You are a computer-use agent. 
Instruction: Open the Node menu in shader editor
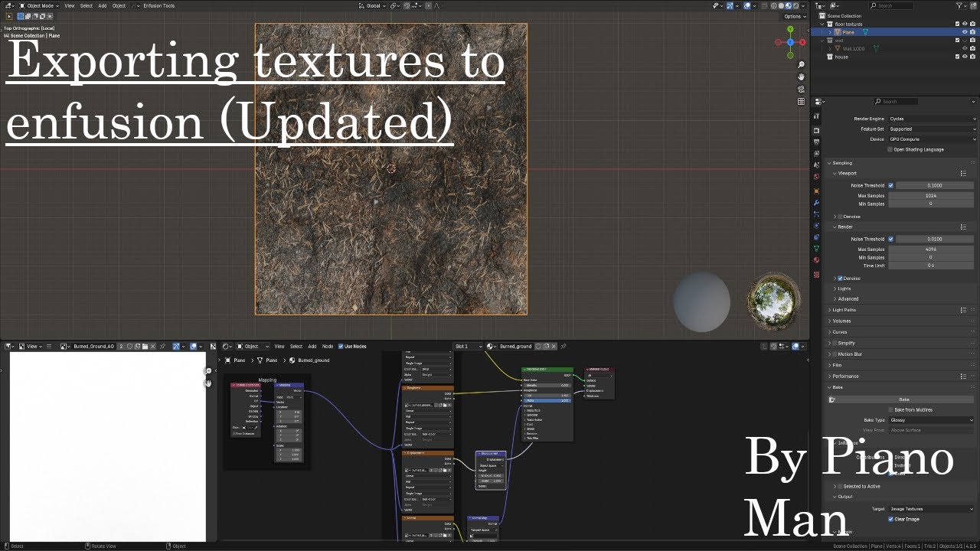point(328,347)
